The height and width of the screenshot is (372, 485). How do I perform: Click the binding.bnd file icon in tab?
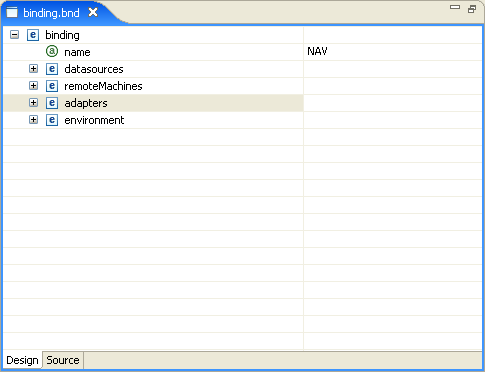tap(12, 13)
